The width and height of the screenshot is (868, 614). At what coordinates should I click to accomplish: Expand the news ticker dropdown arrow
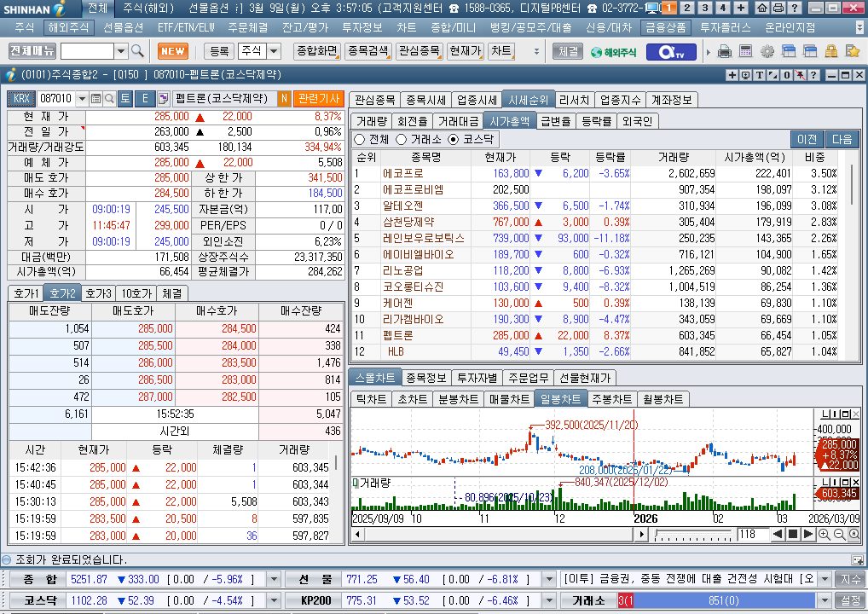(x=825, y=580)
